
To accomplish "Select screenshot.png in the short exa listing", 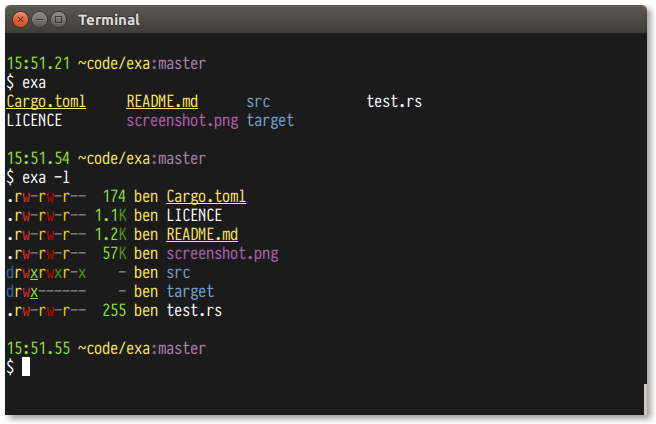I will click(x=182, y=120).
